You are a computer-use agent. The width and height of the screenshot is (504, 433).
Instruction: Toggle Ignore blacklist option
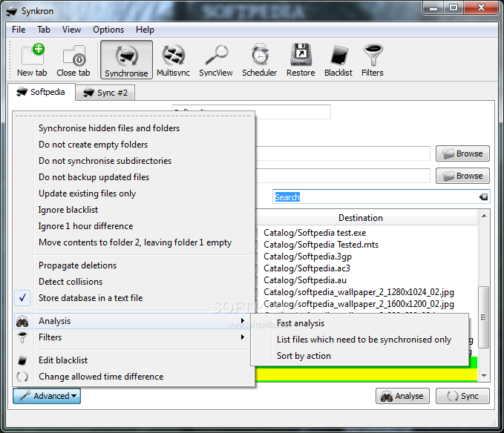pyautogui.click(x=134, y=210)
